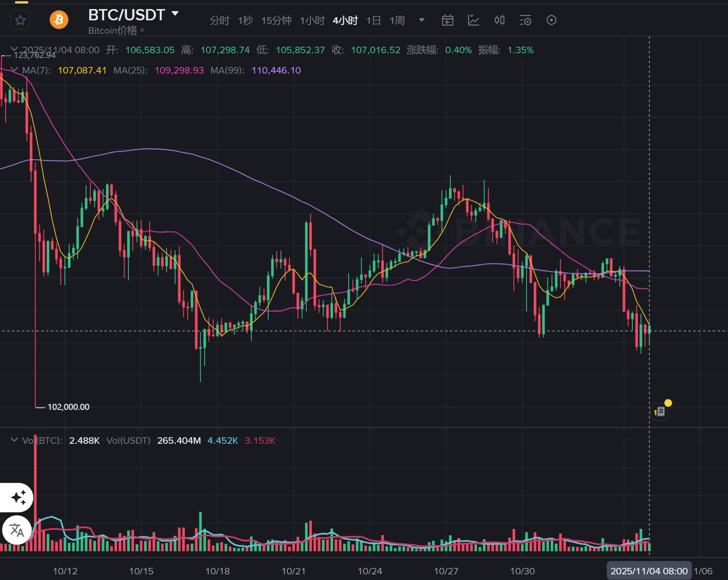Expand more time intervals dropdown
The height and width of the screenshot is (580, 728).
tap(422, 20)
